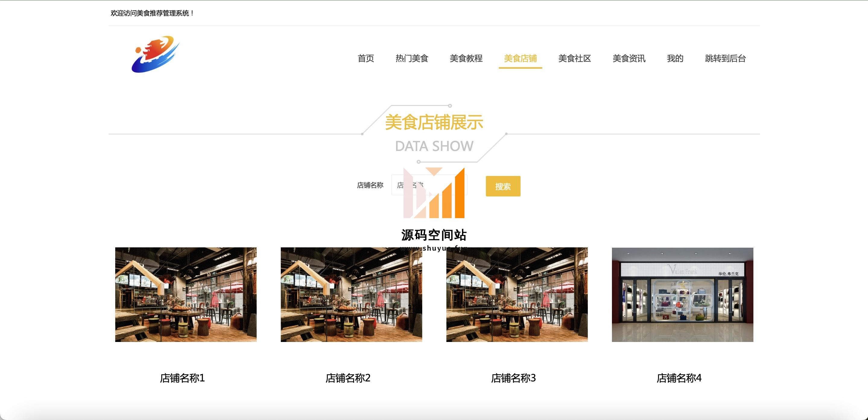
Task: Click the 店铺名称1 title
Action: (182, 378)
